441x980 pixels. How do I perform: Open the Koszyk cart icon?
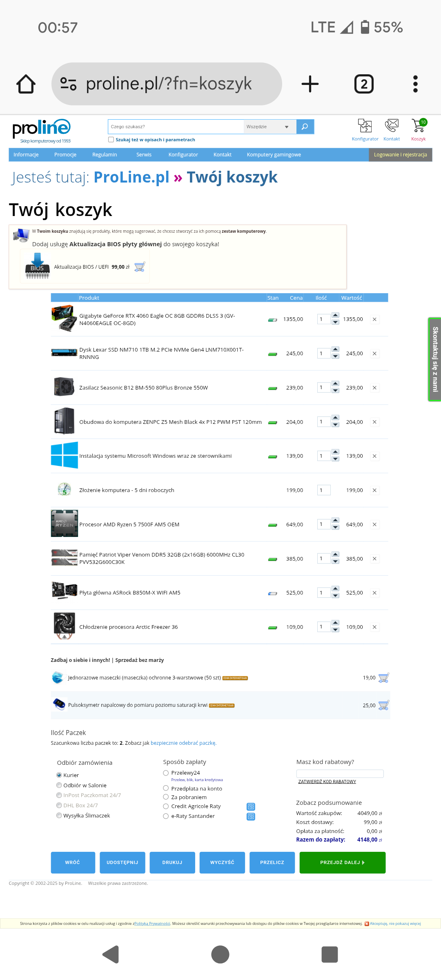pos(419,126)
